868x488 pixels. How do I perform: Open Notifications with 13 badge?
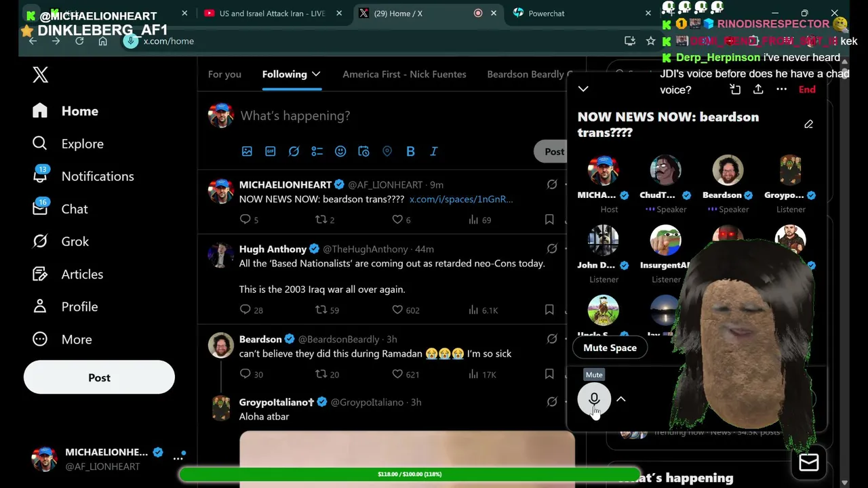point(83,176)
